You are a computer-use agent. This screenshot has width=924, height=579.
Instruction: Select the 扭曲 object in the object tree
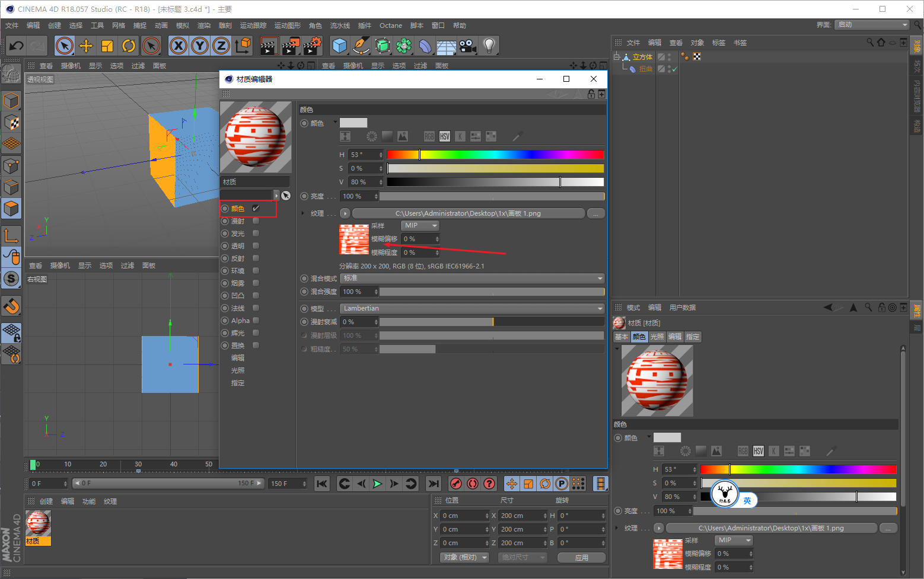[x=646, y=69]
